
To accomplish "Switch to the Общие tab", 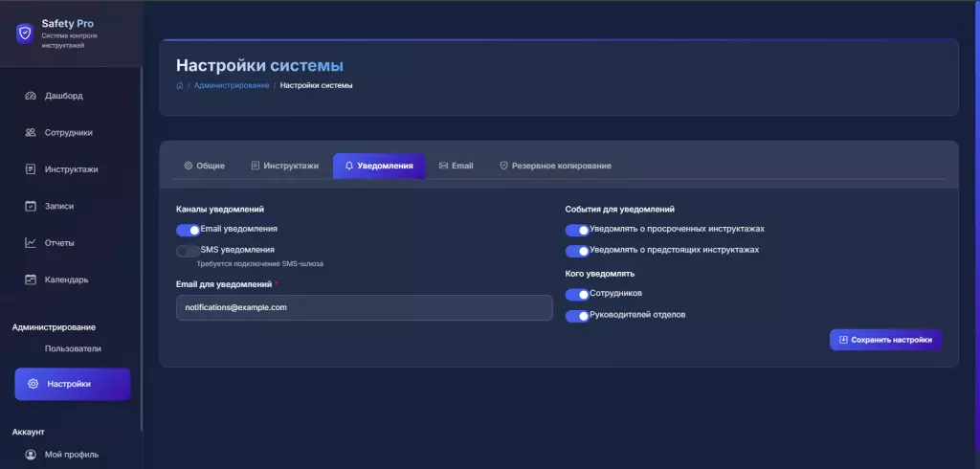I will point(204,166).
